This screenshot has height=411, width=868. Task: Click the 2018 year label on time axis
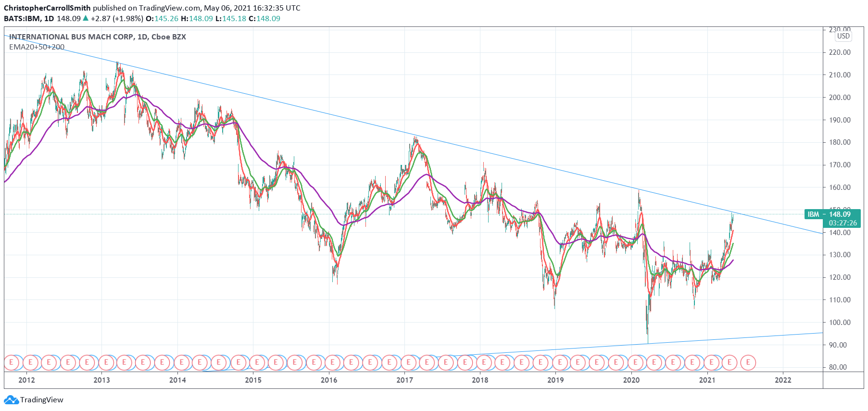click(x=480, y=380)
